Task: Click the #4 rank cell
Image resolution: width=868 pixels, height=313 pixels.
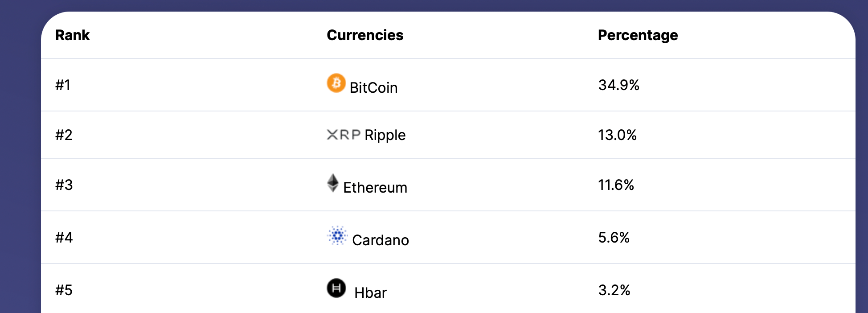Action: (64, 238)
